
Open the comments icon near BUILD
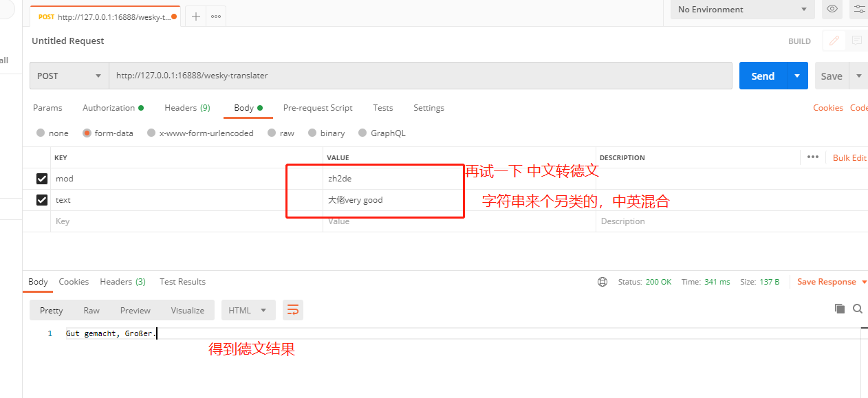tap(856, 41)
